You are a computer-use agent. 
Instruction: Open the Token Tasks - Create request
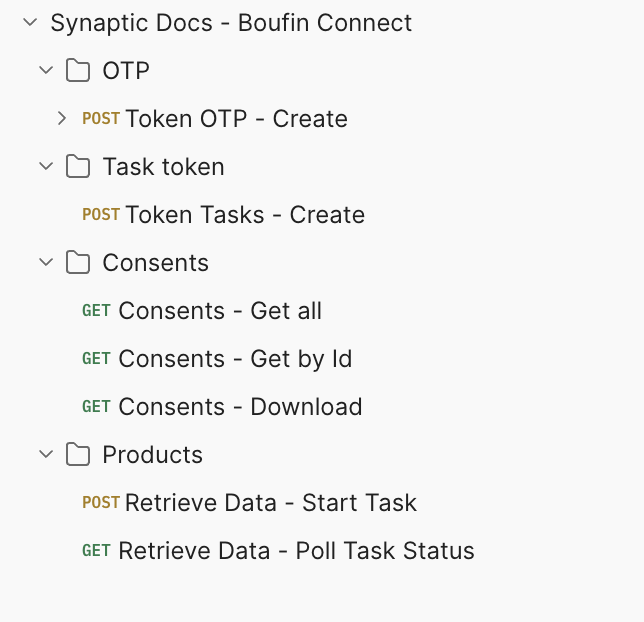point(245,215)
